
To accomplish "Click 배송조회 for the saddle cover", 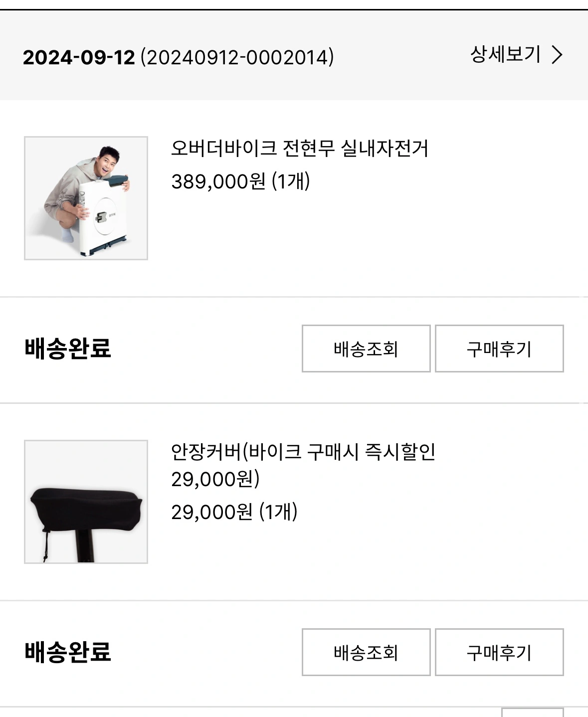I will point(366,652).
